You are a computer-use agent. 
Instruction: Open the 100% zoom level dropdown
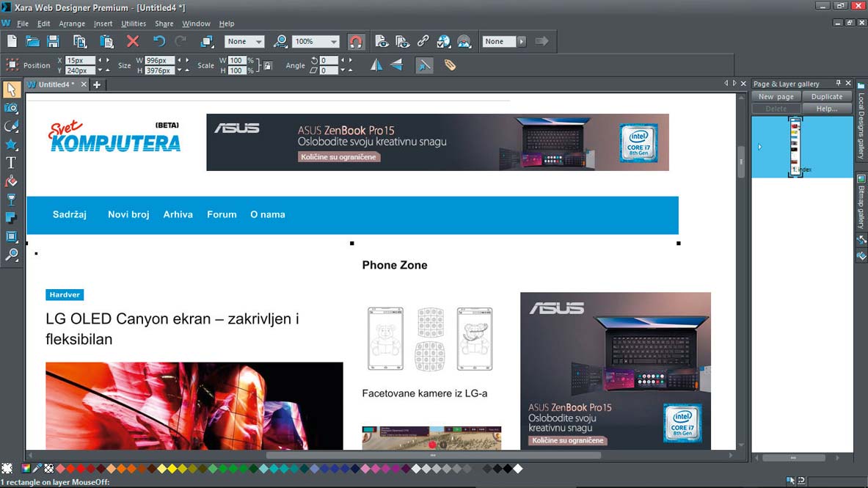pyautogui.click(x=316, y=42)
